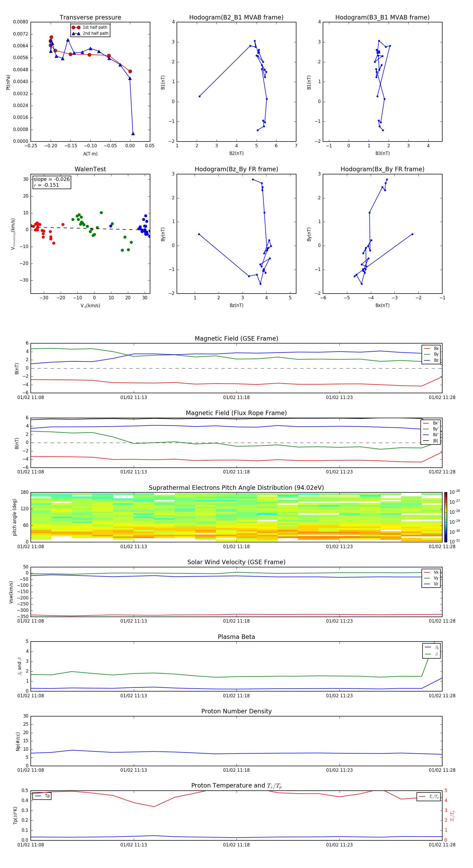Click 'Bx' in the GSE magnetic field legend
This screenshot has height=868, width=473.
[436, 349]
